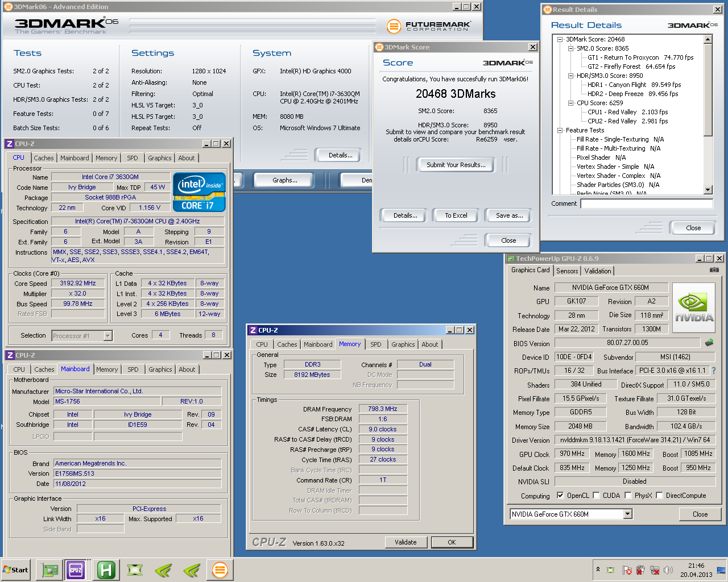
Task: Click the Futuremark logo in 3DMark06 header
Action: pyautogui.click(x=428, y=26)
